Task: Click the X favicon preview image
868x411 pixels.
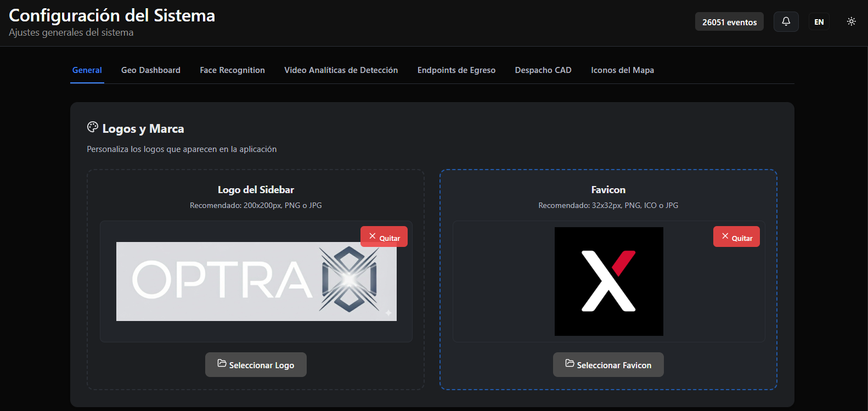Action: [x=609, y=281]
